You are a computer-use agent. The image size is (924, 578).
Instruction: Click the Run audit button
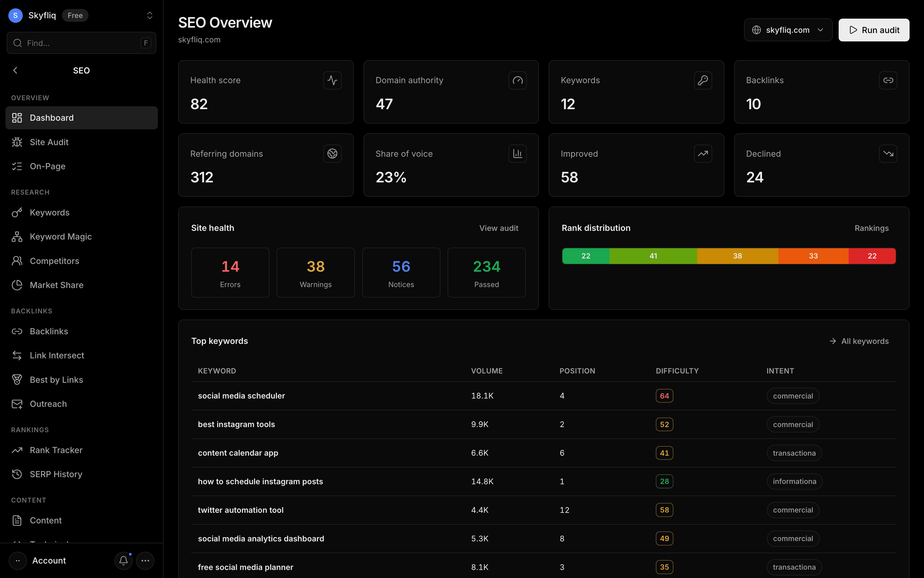pyautogui.click(x=874, y=30)
